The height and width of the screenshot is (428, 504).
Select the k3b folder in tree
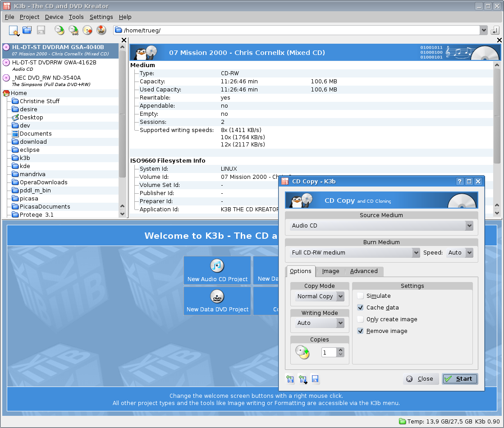point(25,158)
